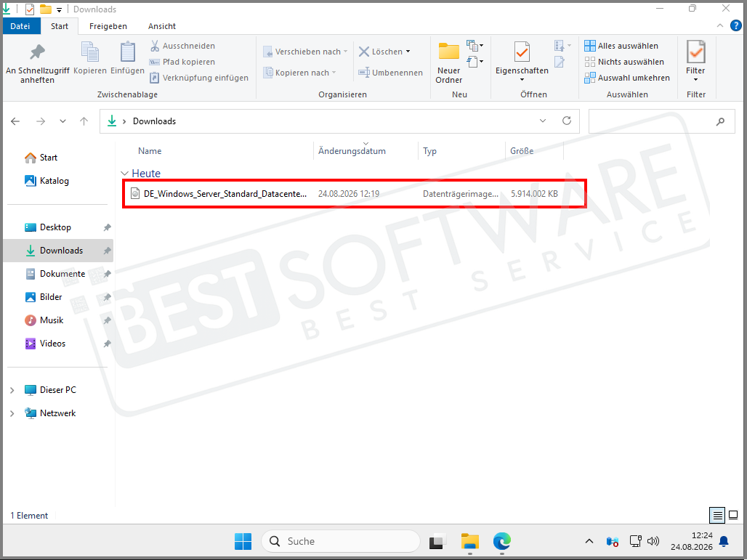Open the Einfacher Zugriff dropdown icon

click(475, 62)
